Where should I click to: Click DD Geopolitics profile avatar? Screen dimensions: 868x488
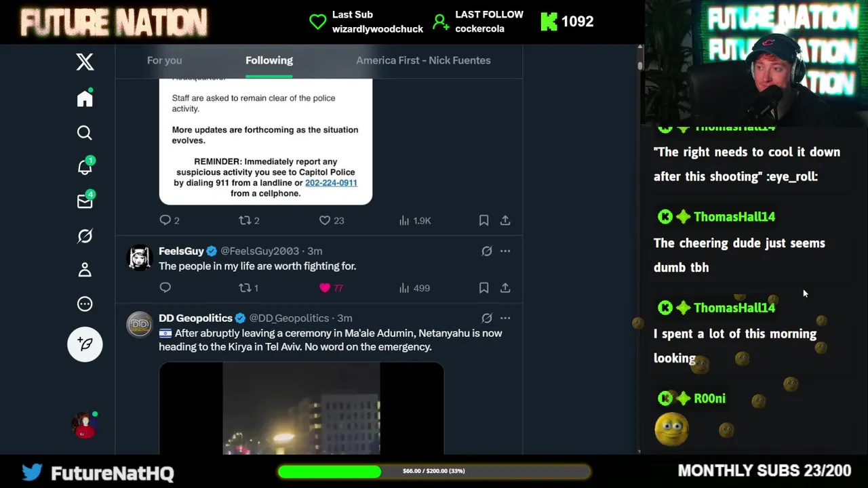tap(140, 325)
